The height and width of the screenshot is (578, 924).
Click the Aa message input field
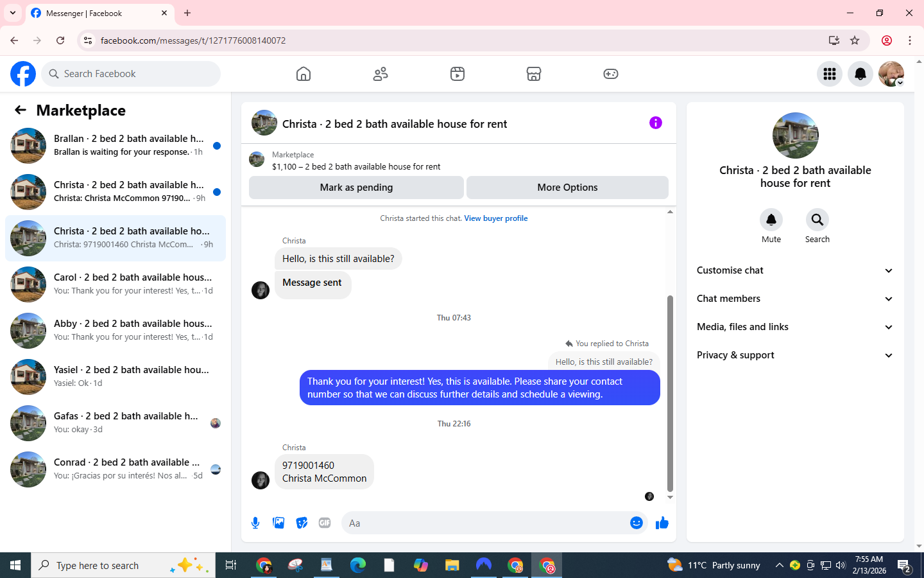(484, 523)
